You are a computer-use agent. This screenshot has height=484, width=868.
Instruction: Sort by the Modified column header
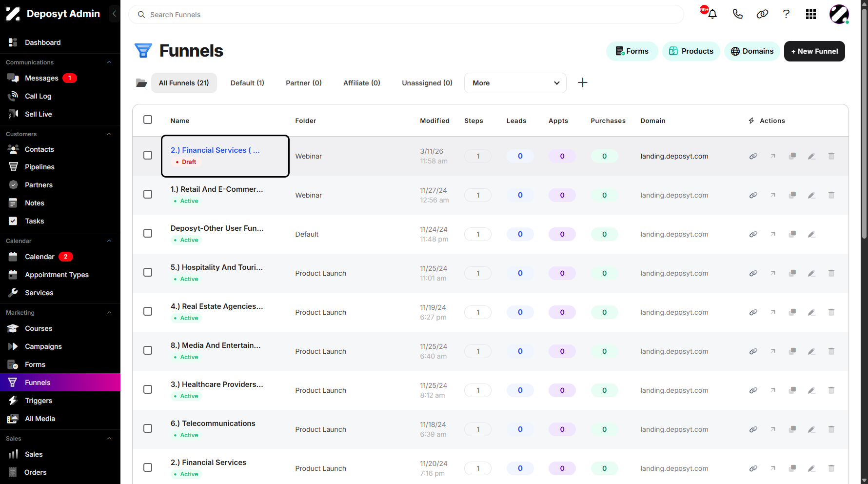pyautogui.click(x=434, y=121)
